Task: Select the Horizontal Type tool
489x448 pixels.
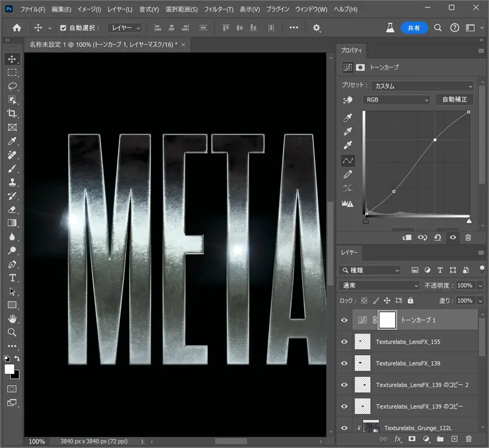Action: pos(12,278)
